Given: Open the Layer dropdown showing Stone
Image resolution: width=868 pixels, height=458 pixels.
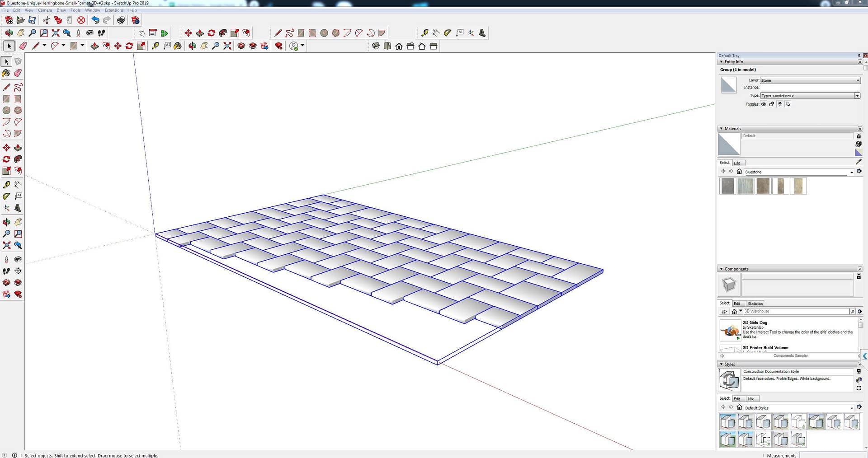Looking at the screenshot, I should tap(810, 80).
